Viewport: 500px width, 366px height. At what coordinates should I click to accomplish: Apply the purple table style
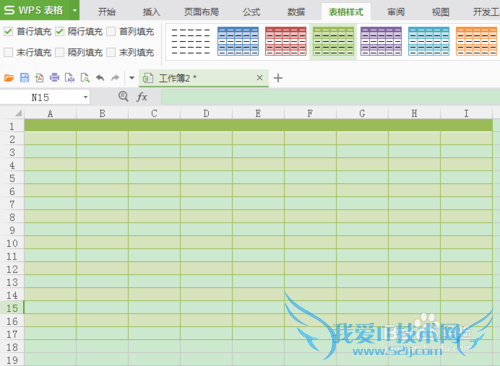381,41
